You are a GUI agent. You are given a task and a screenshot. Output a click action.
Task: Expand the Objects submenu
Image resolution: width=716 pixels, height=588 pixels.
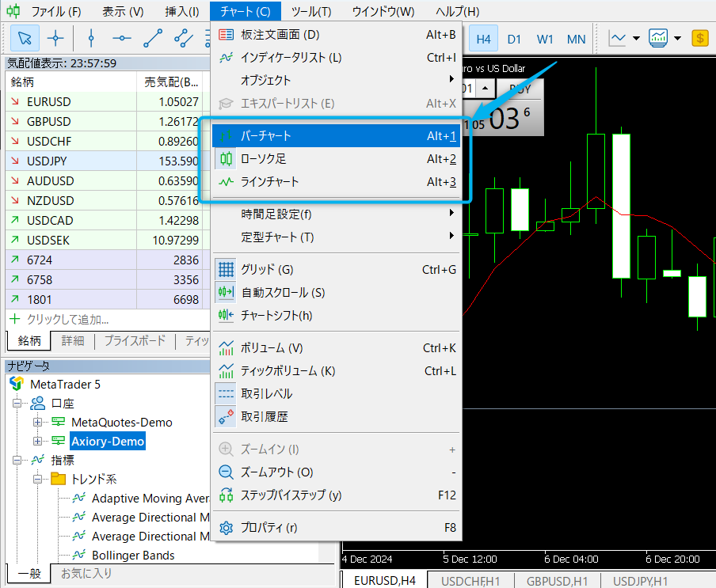click(337, 80)
